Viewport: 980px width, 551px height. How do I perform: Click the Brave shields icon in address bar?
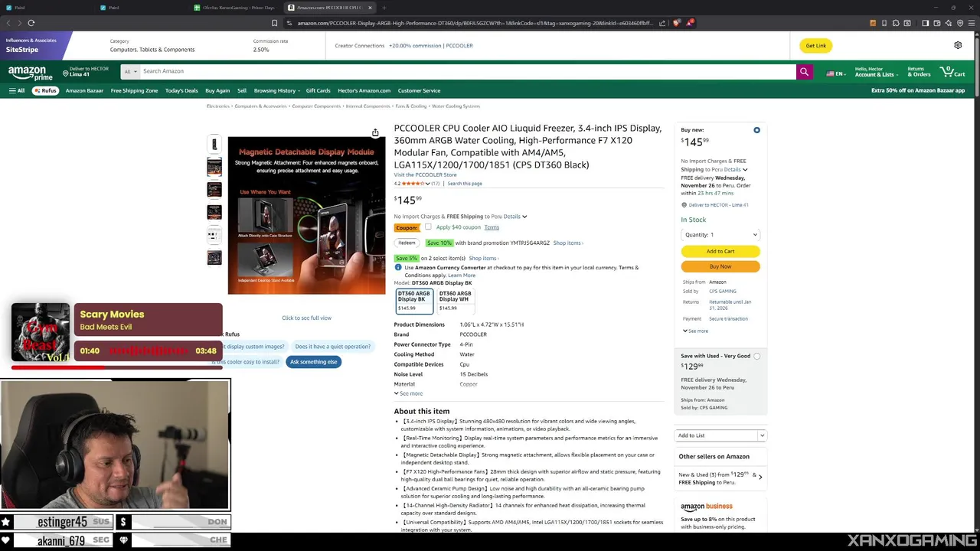coord(677,23)
